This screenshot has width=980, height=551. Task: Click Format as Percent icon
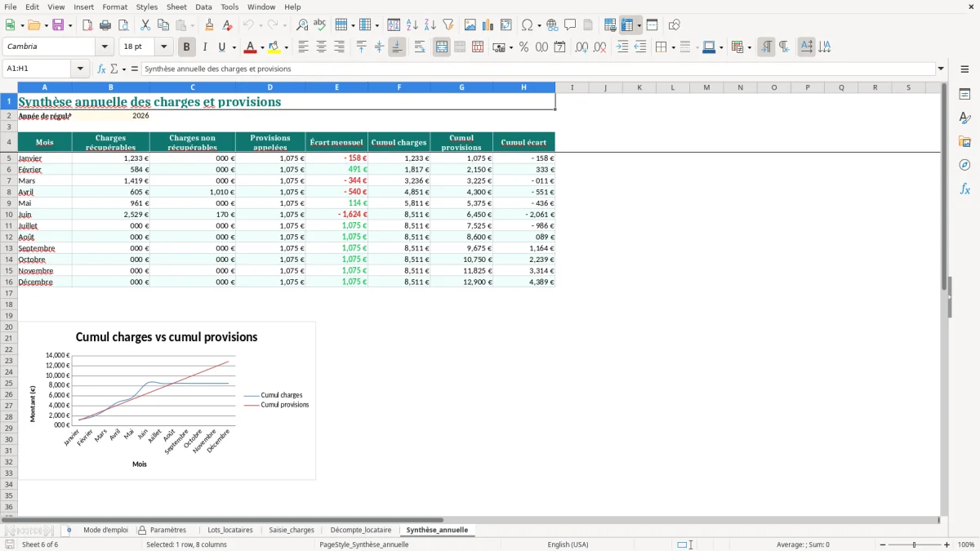click(x=523, y=47)
